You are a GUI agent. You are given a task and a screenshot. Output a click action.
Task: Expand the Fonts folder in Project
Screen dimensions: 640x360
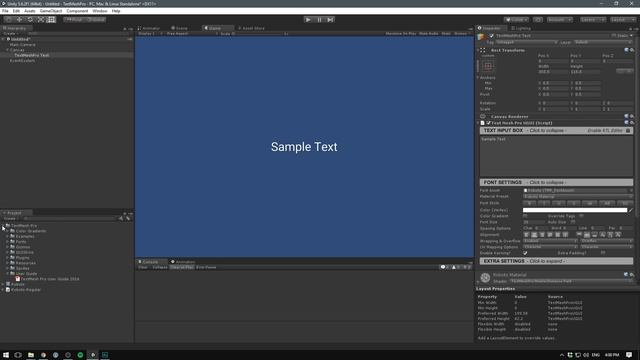click(7, 242)
